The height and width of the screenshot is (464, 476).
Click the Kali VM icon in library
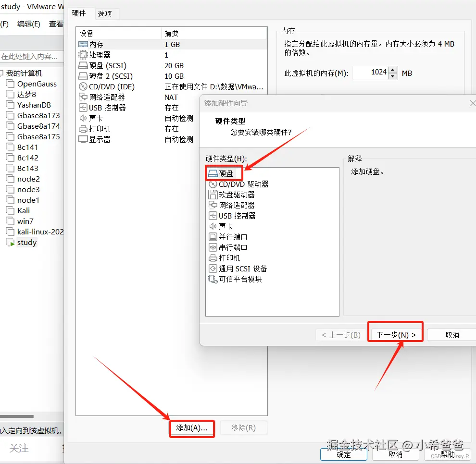10,211
